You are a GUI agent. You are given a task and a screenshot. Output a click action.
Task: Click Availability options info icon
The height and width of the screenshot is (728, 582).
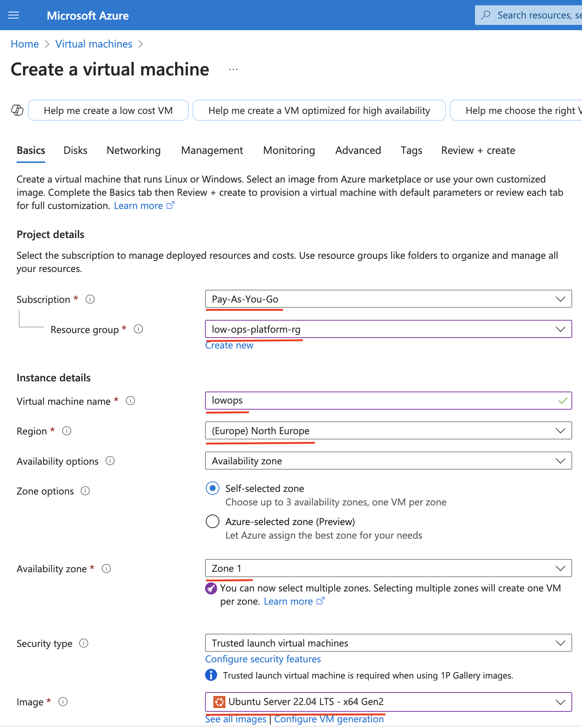point(110,461)
